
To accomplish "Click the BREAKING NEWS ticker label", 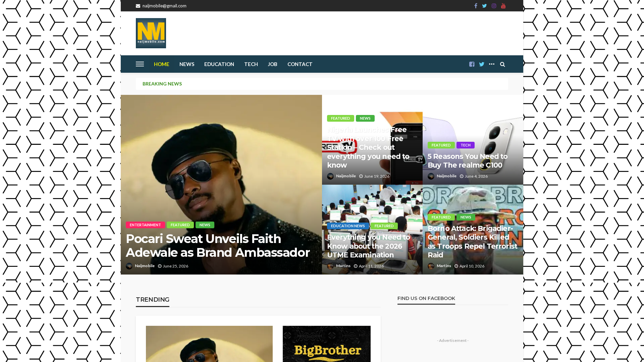I will [x=162, y=84].
